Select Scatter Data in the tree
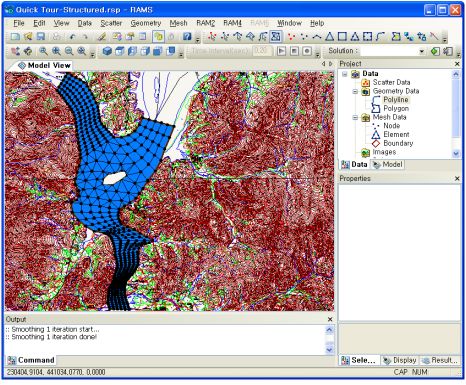466x385 pixels. (x=391, y=82)
